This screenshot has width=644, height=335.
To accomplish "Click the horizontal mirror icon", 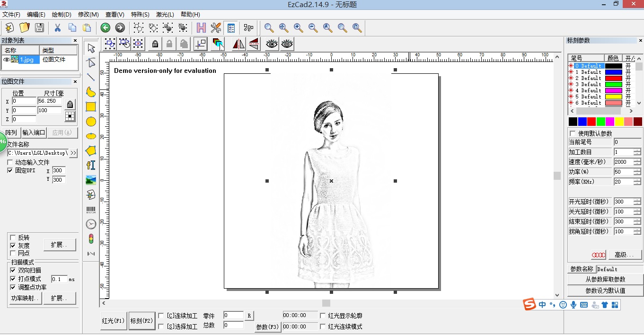I will pyautogui.click(x=238, y=44).
